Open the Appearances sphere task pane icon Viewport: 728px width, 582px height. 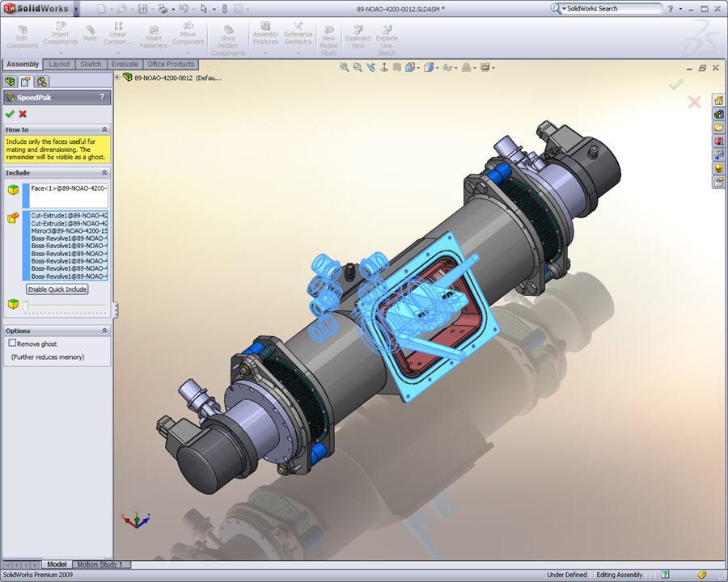tap(719, 168)
